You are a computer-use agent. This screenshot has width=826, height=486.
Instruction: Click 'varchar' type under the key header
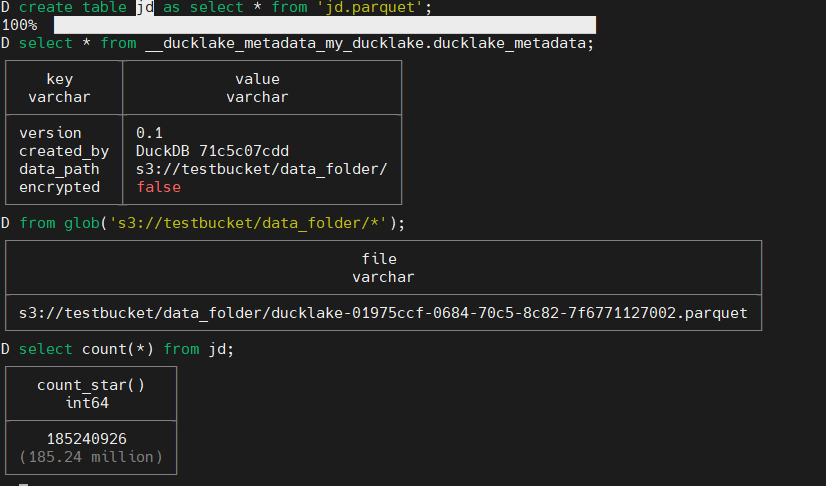pos(60,97)
